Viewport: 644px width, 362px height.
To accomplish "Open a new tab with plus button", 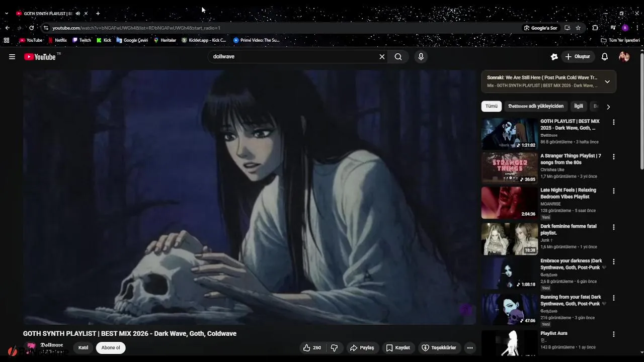I will (x=98, y=14).
